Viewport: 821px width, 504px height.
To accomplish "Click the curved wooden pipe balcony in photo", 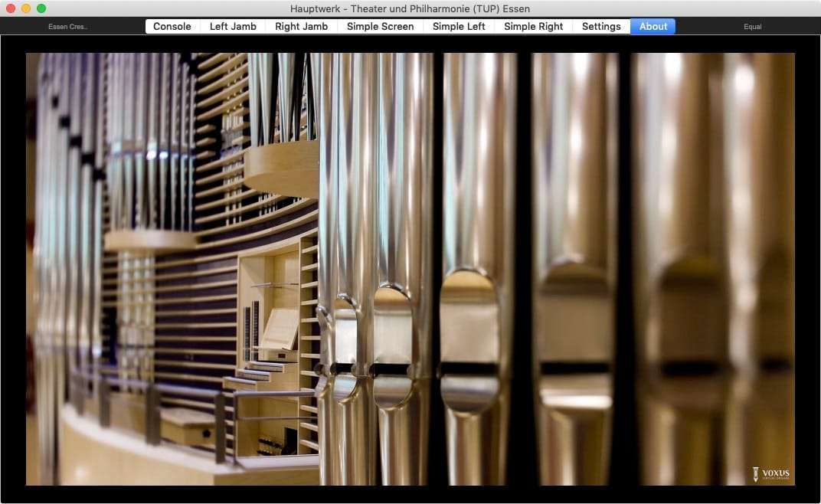I will [282, 169].
